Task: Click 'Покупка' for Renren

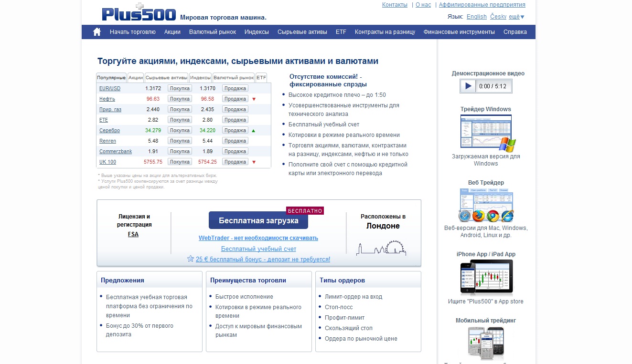Action: [x=180, y=141]
